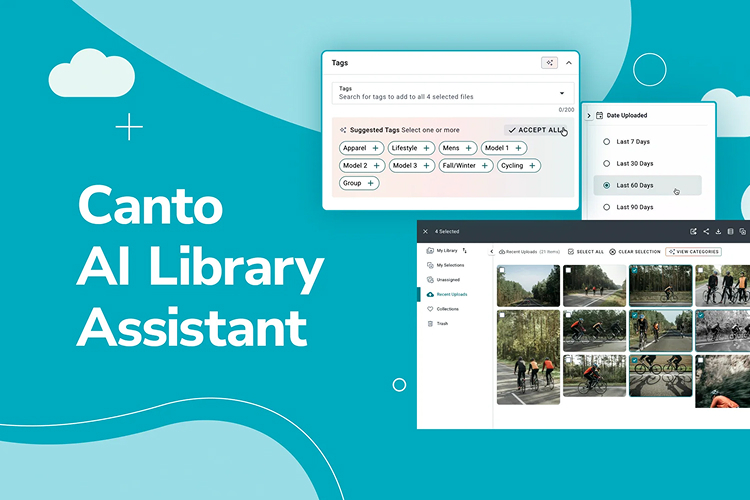This screenshot has height=500, width=750.
Task: Choose the Last 30 Days radio option
Action: pos(606,163)
